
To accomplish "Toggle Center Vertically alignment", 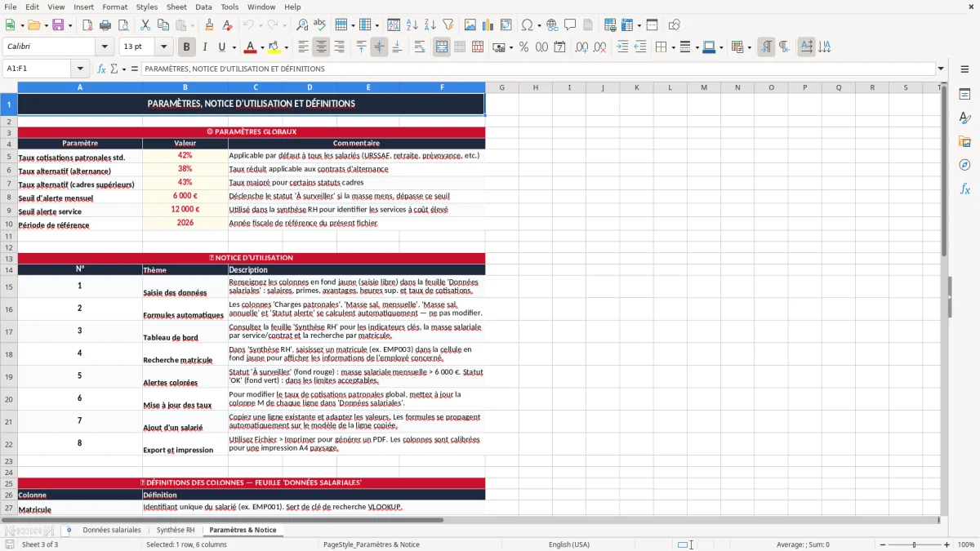I will tap(379, 47).
